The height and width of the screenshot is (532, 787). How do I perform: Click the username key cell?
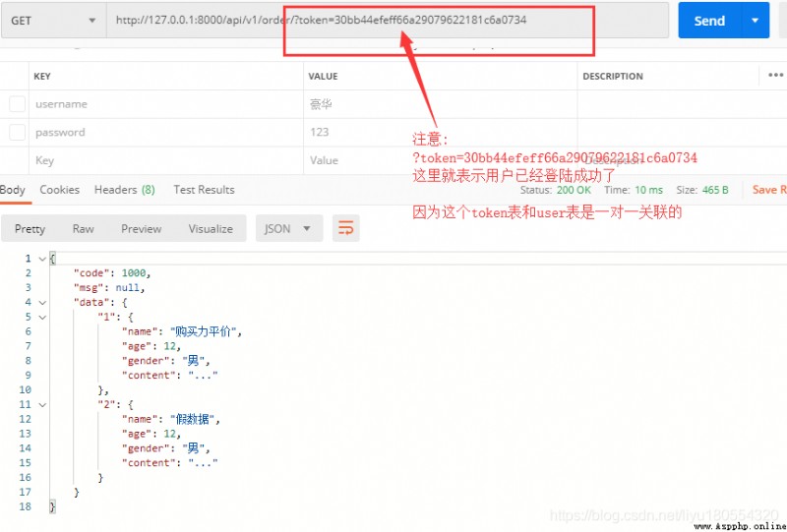point(166,104)
